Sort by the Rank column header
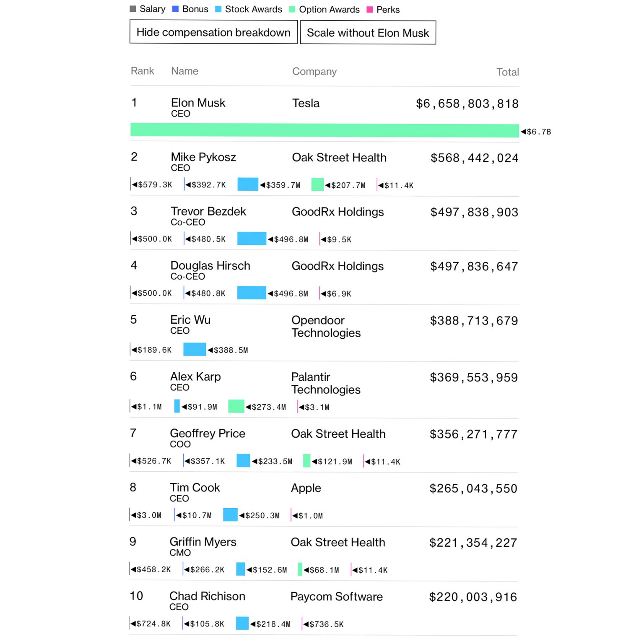This screenshot has width=644, height=644. 143,71
